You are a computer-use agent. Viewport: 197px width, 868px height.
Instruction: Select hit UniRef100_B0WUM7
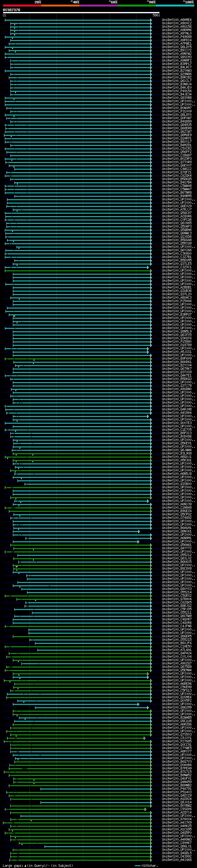177,108
